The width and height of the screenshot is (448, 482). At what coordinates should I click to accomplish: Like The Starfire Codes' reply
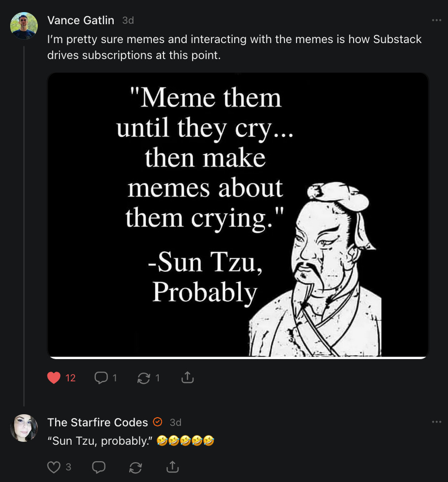54,467
